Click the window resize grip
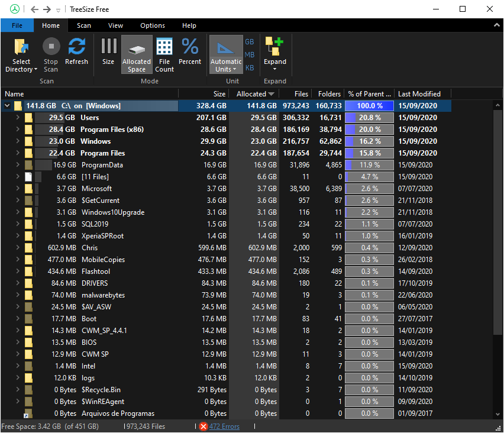The image size is (504, 433). [x=499, y=428]
